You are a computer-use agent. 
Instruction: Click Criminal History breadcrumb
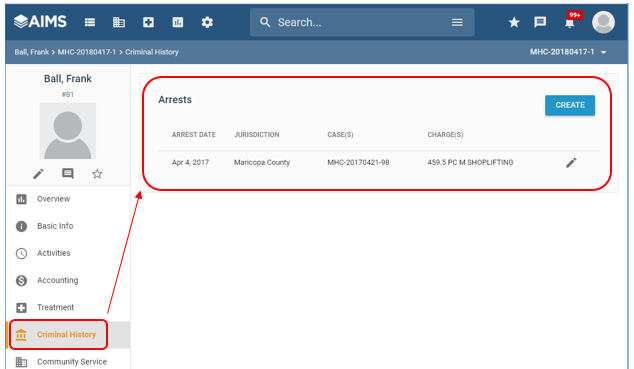point(152,52)
